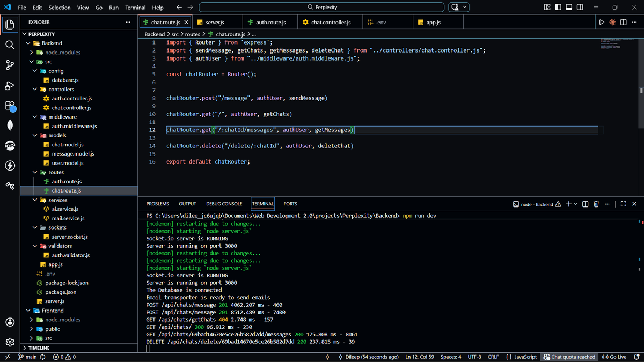Click Go Live in status bar
Image resolution: width=644 pixels, height=362 pixels.
614,357
